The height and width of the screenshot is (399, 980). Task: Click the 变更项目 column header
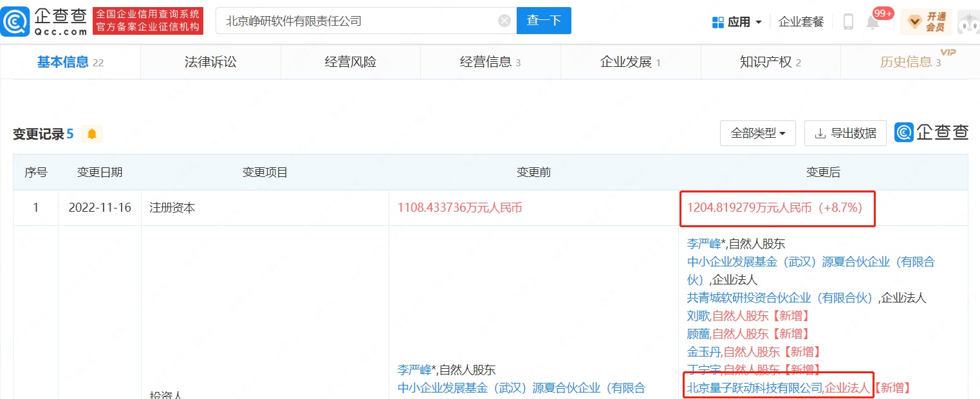(x=265, y=172)
